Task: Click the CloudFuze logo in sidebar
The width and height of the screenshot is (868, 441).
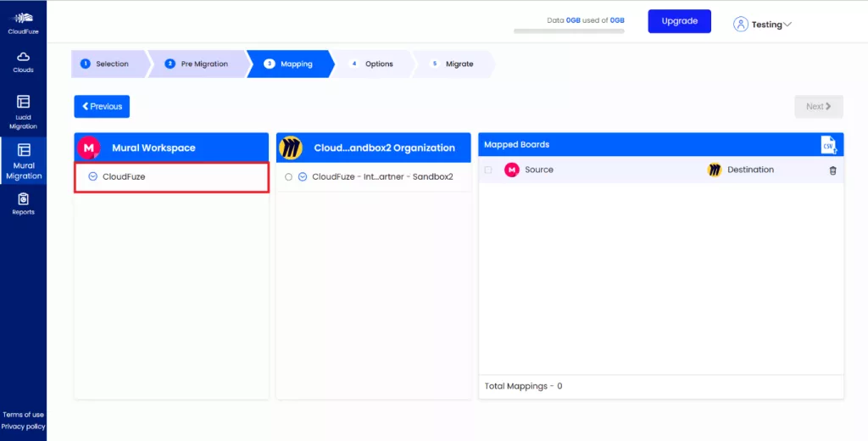Action: point(23,22)
